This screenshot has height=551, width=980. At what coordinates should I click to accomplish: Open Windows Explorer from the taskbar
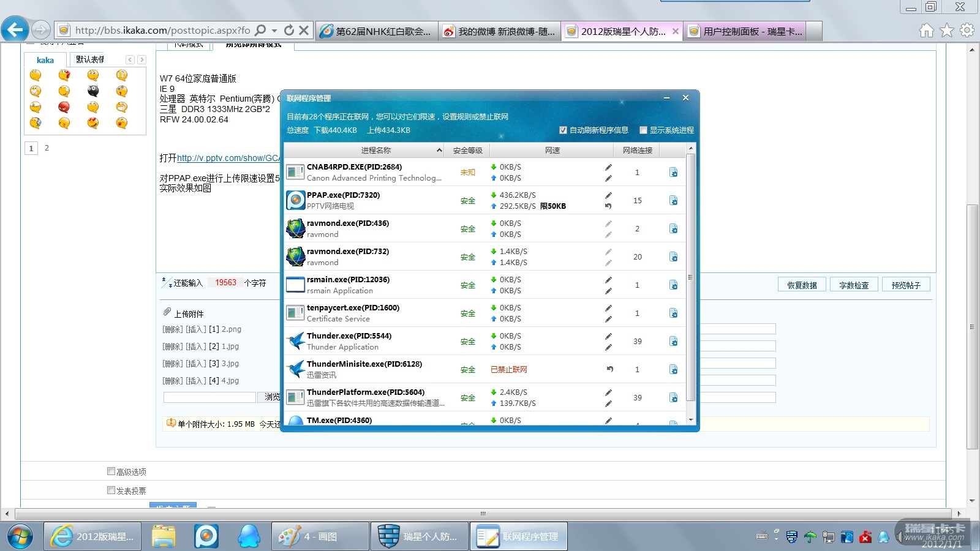(164, 536)
